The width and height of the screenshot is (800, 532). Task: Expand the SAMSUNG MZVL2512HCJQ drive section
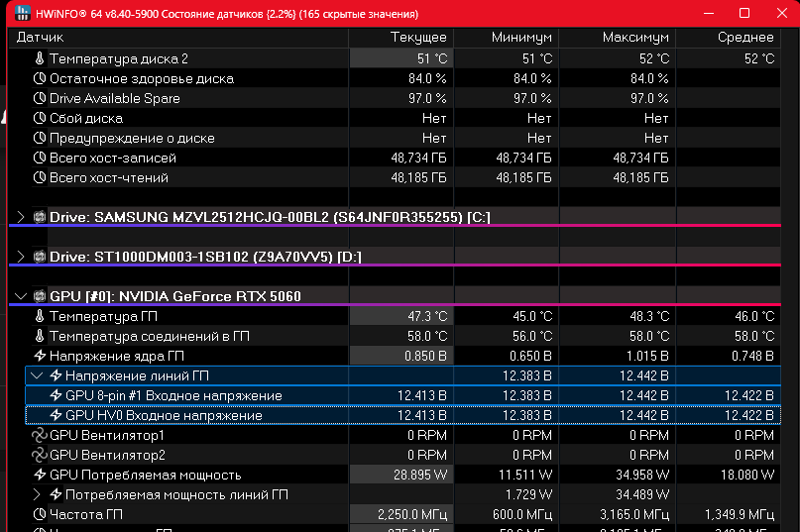click(x=21, y=218)
